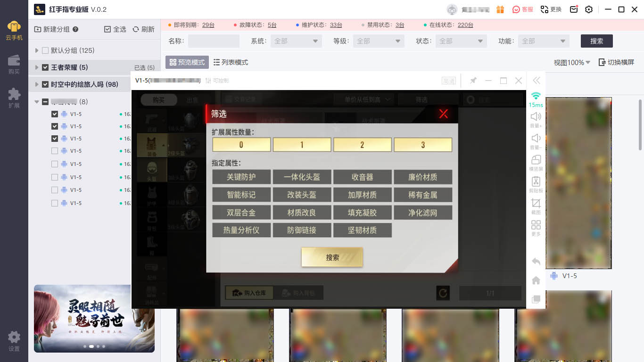Click into the 名称 name input field
The width and height of the screenshot is (644, 362).
click(x=214, y=41)
